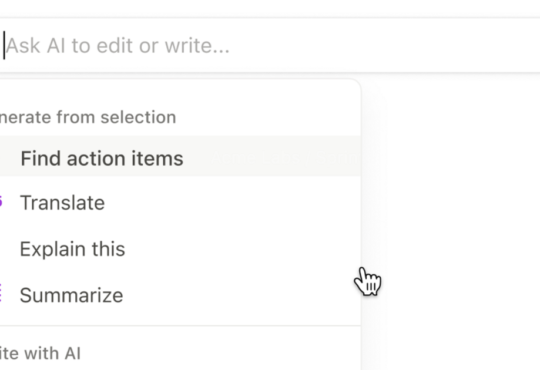The image size is (540, 370).
Task: Click the Summarize text label
Action: tap(71, 295)
